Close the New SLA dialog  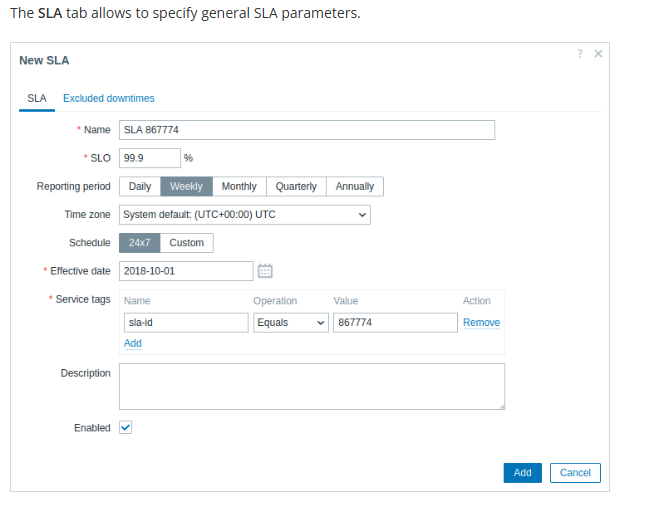598,54
